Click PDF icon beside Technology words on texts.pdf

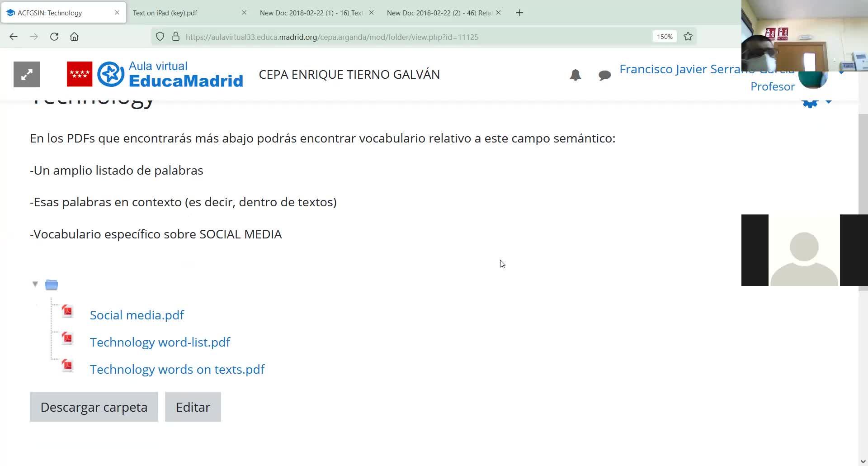pos(67,366)
